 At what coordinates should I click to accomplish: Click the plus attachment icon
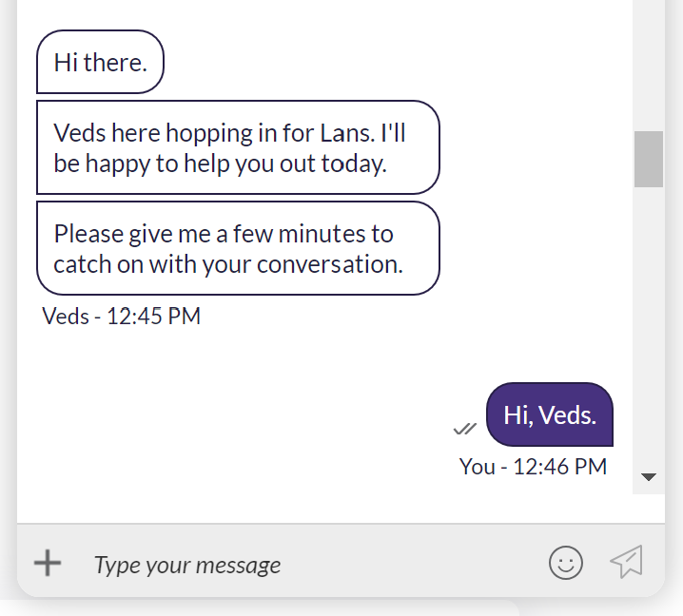pos(48,563)
